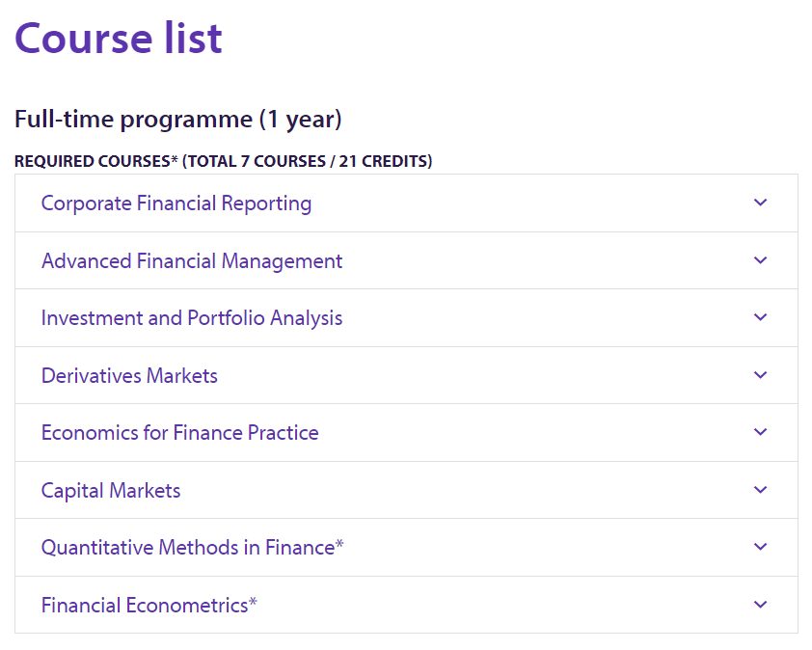Select the Capital Markets course title
The image size is (812, 650).
[111, 491]
